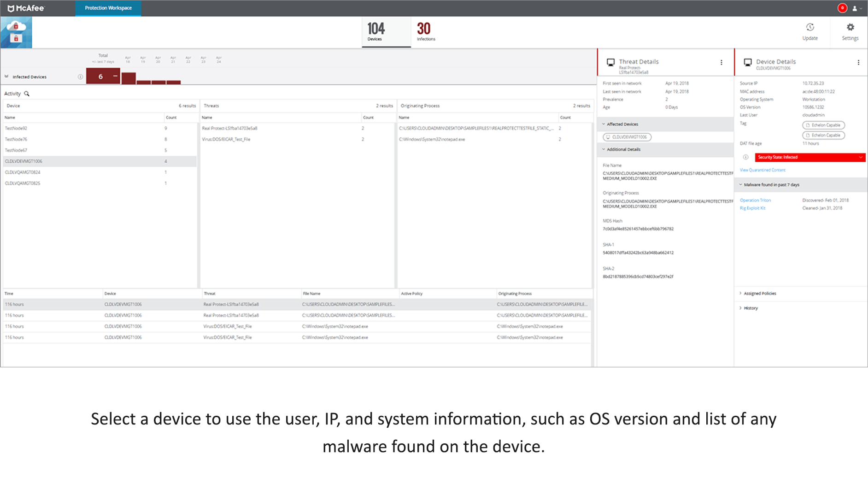Select the REALPROTECTTESTFILE originating process row
Image resolution: width=868 pixels, height=501 pixels.
pyautogui.click(x=494, y=128)
